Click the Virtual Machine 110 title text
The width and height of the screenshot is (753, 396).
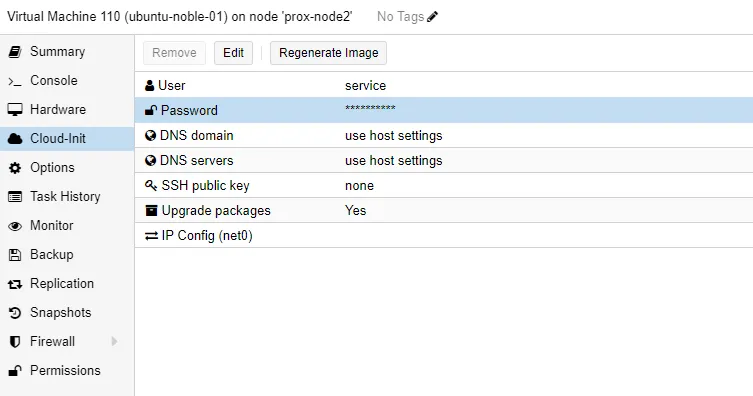[x=180, y=17]
